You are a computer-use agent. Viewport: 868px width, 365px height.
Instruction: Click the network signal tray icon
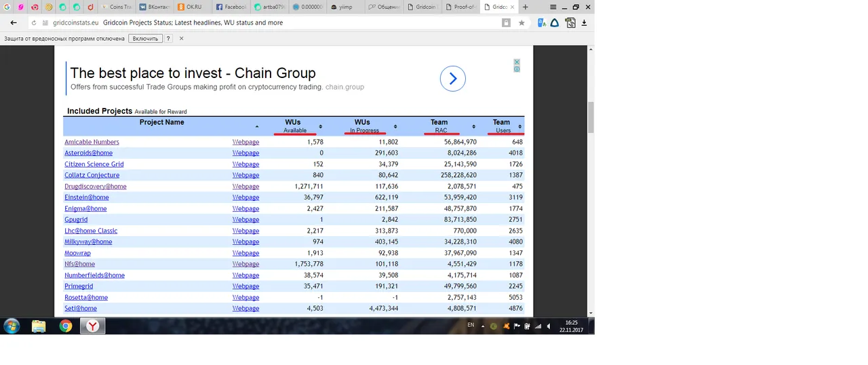538,326
